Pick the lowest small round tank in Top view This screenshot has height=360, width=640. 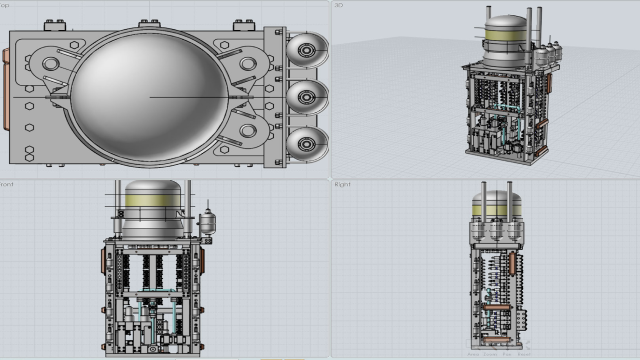(x=307, y=143)
